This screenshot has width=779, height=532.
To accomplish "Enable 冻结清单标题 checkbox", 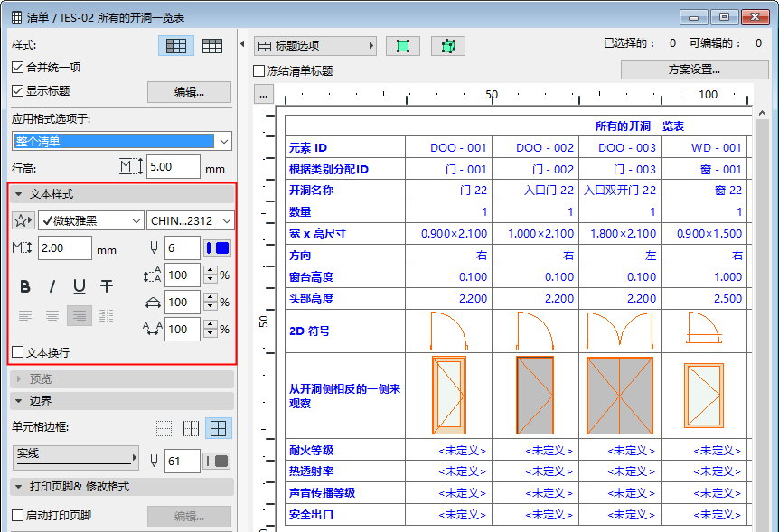I will pyautogui.click(x=258, y=71).
